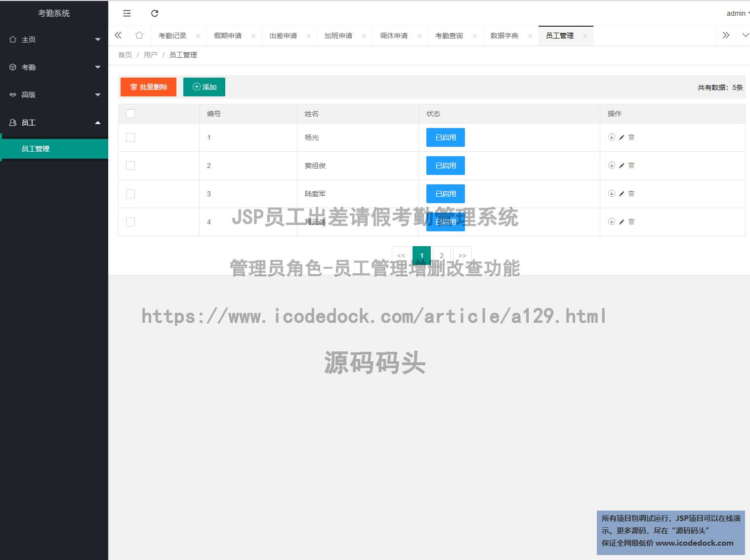This screenshot has width=750, height=560.
Task: Click the 高级 icon in the sidebar
Action: (13, 95)
